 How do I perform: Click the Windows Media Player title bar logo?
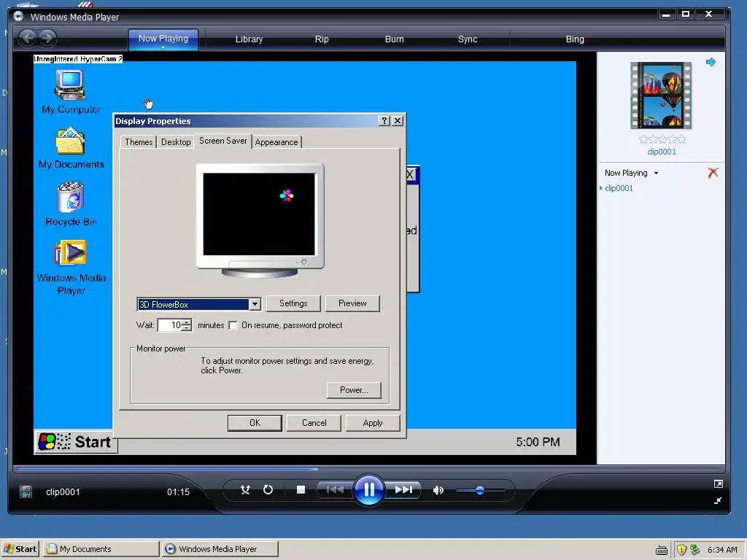pos(18,17)
